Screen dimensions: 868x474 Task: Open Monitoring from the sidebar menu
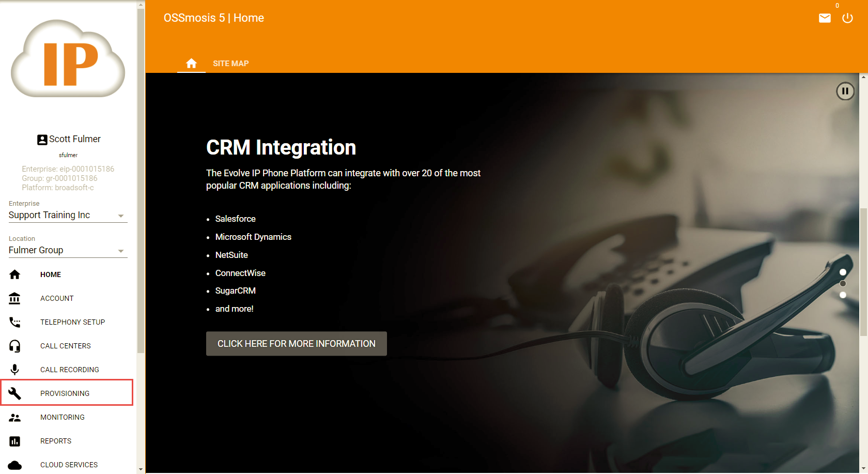63,417
